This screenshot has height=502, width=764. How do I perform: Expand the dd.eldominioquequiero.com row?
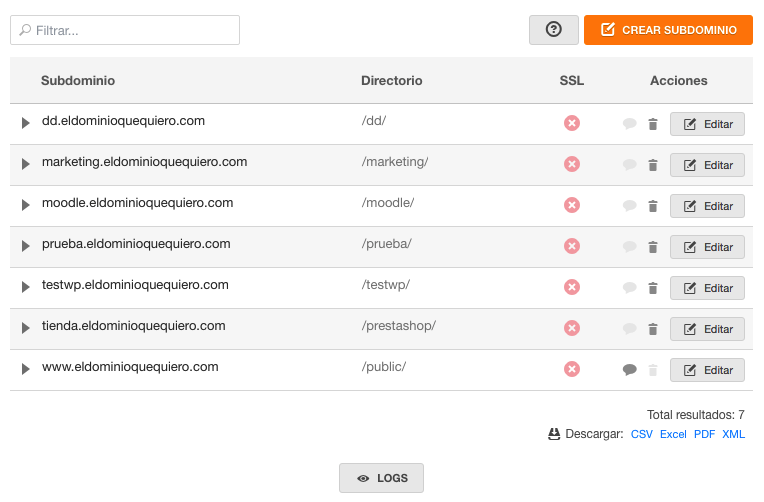25,123
